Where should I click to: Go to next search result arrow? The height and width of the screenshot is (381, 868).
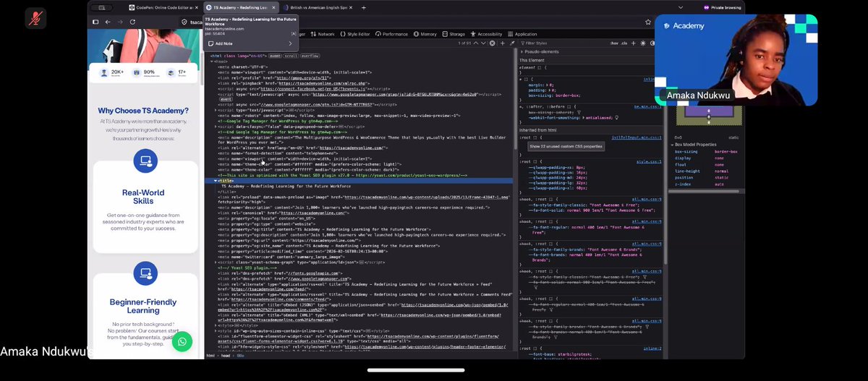pos(483,43)
